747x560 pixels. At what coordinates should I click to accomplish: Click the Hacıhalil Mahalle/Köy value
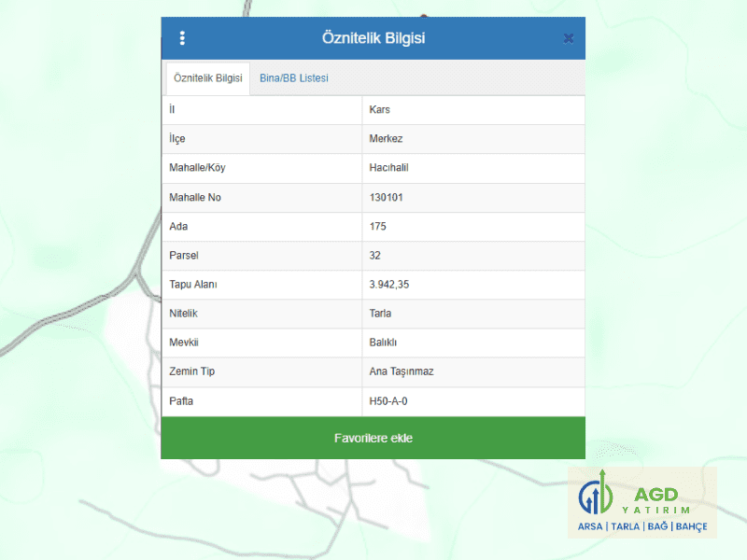pos(389,168)
